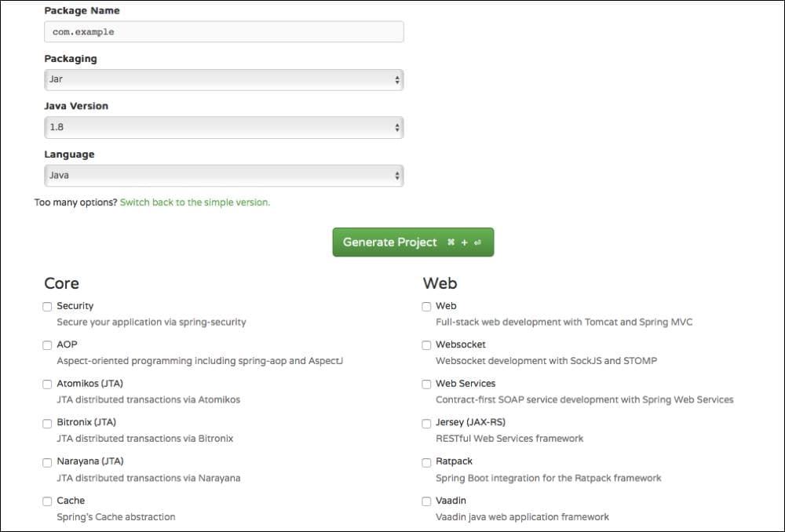Enable Bitronix (JTA) transactions
The width and height of the screenshot is (785, 532).
click(x=47, y=423)
